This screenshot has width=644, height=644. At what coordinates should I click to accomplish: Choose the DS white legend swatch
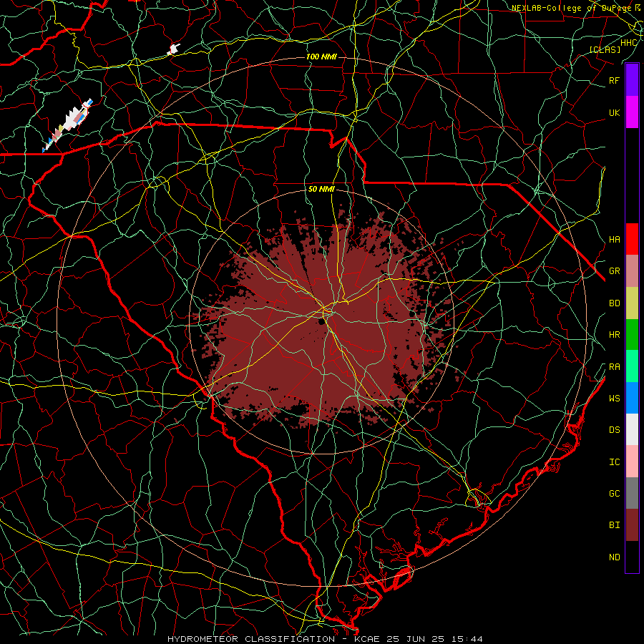[632, 429]
